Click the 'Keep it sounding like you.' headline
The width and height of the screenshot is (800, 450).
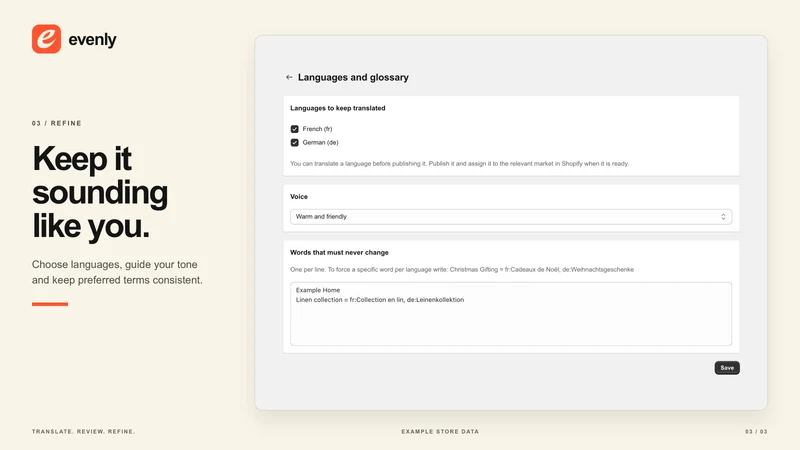coord(100,192)
